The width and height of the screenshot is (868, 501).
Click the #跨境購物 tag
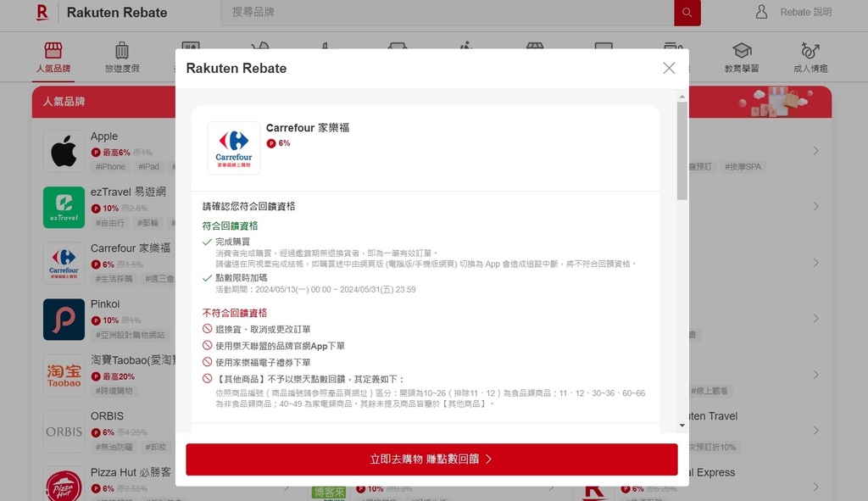[114, 391]
